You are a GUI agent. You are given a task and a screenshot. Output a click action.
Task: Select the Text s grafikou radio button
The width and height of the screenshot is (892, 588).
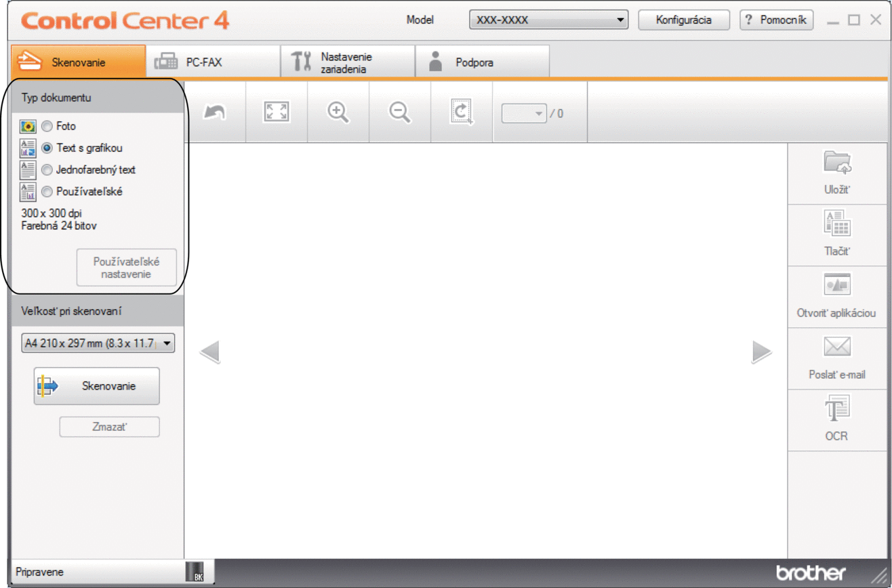[47, 148]
